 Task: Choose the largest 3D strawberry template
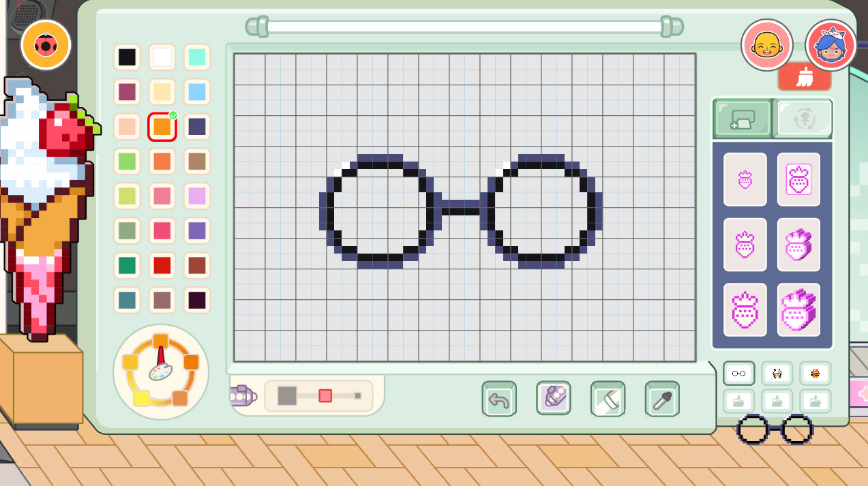[x=798, y=310]
